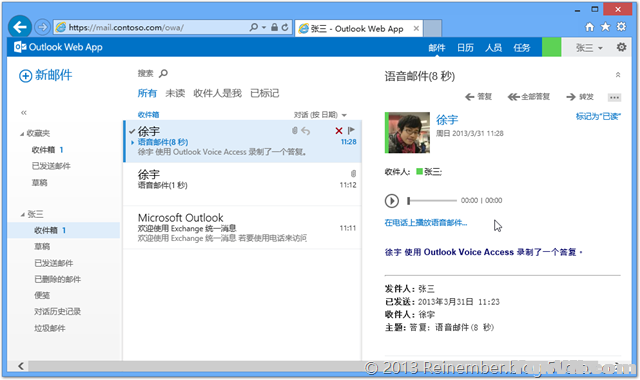Click 答复 reply button
This screenshot has width=640, height=380.
tap(478, 97)
